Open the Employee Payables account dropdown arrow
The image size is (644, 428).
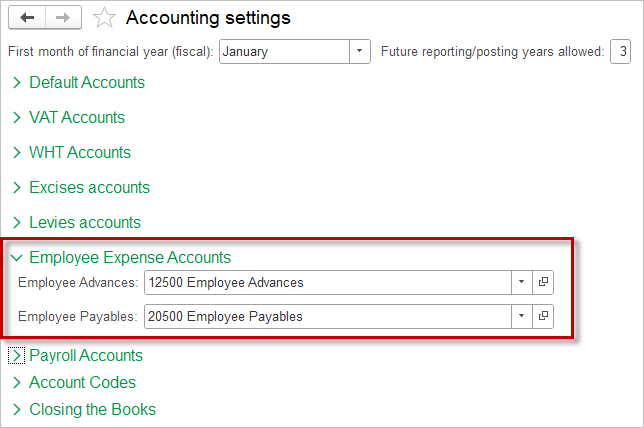point(522,316)
